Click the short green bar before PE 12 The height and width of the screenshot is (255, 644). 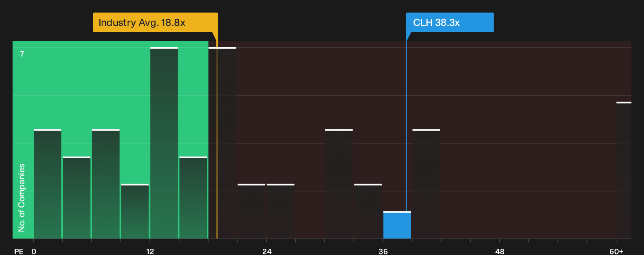point(135,211)
